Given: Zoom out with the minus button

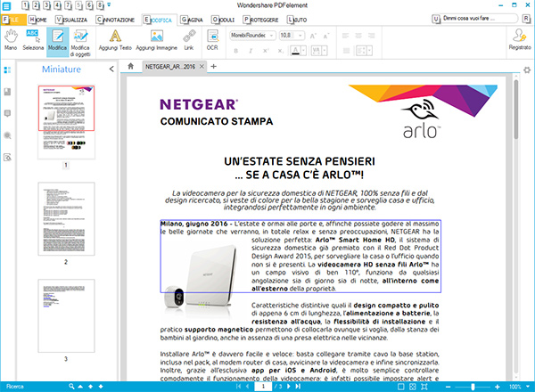Looking at the screenshot, I should pos(448,387).
